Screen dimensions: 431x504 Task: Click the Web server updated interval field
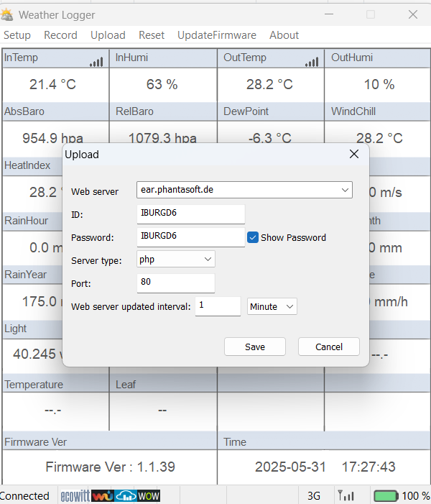click(218, 306)
